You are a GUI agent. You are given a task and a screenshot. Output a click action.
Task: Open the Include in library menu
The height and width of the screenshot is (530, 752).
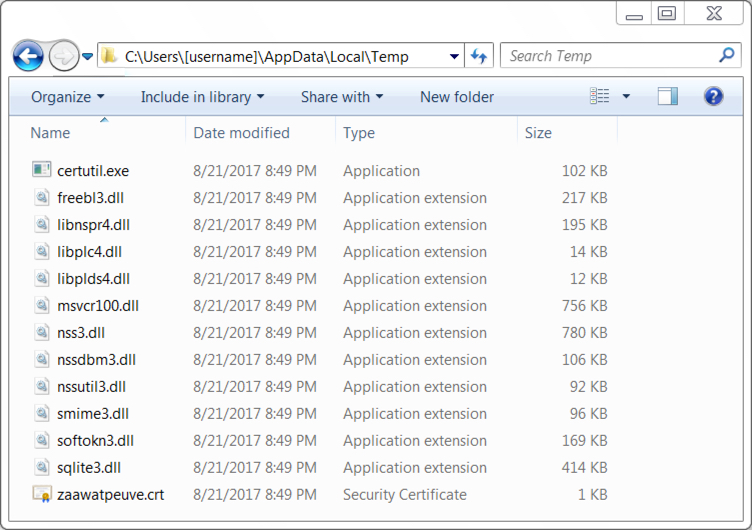click(x=202, y=97)
